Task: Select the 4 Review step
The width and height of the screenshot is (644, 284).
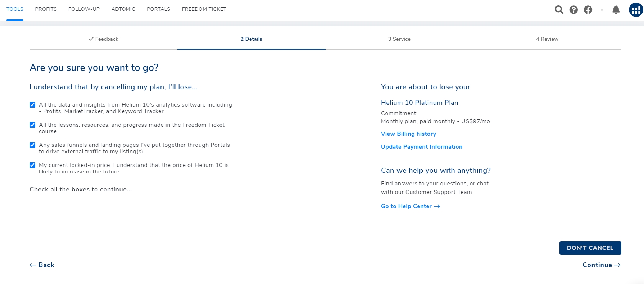Action: pyautogui.click(x=547, y=39)
